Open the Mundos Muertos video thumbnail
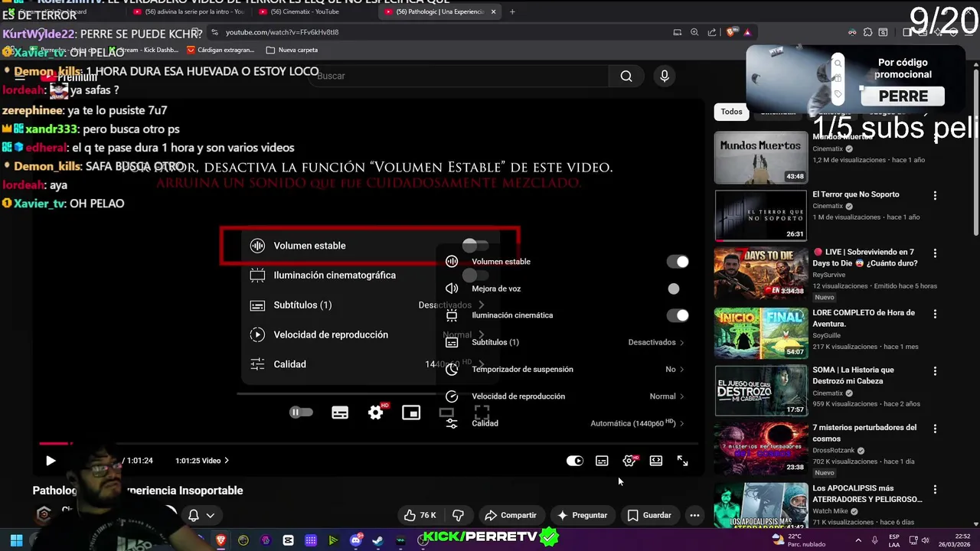 point(761,158)
